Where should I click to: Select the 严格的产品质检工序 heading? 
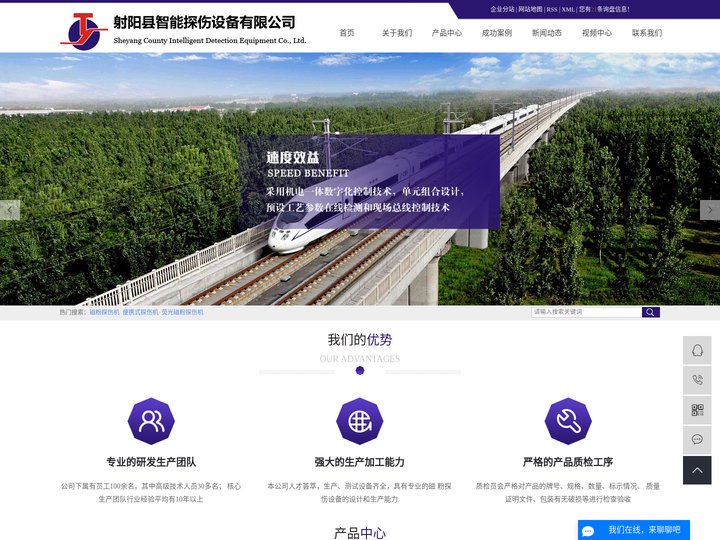pyautogui.click(x=568, y=462)
